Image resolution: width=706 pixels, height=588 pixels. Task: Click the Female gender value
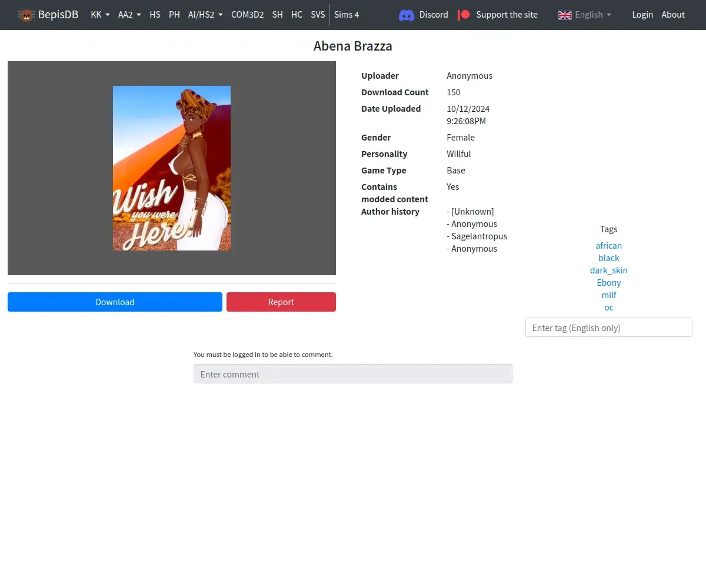(461, 138)
